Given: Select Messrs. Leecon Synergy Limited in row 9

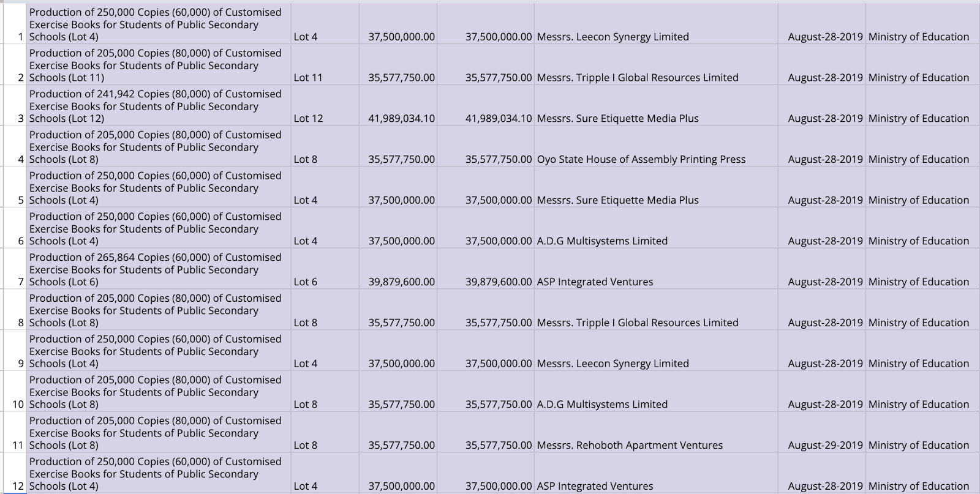Looking at the screenshot, I should [x=612, y=363].
